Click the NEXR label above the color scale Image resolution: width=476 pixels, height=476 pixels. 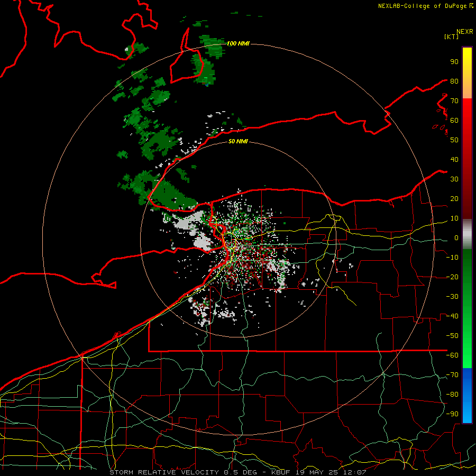(x=465, y=32)
